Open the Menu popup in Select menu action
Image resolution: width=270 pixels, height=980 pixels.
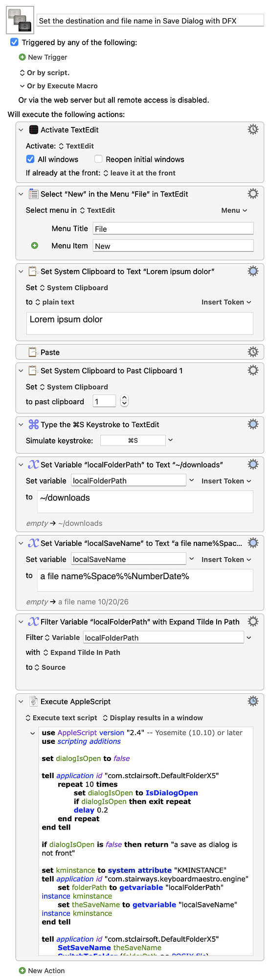[x=234, y=210]
